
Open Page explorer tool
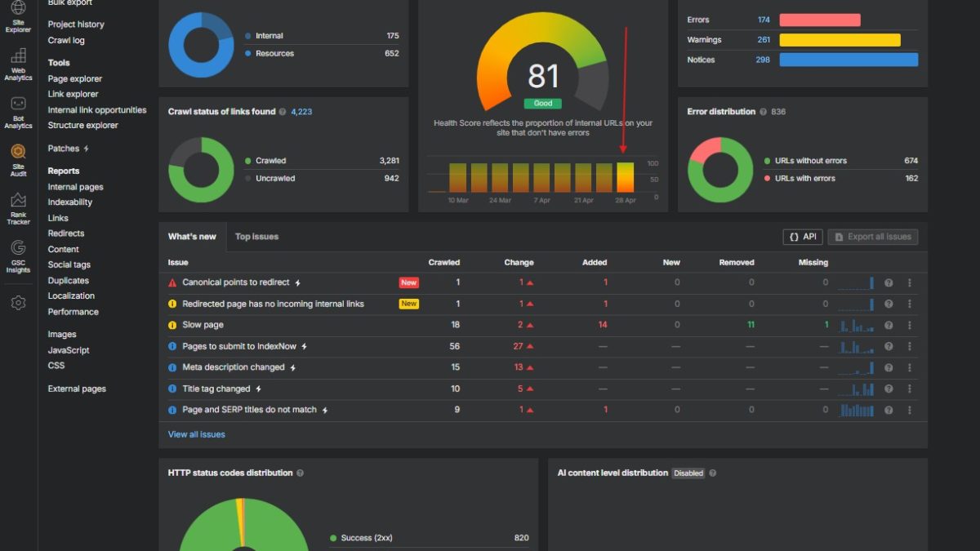(x=75, y=78)
